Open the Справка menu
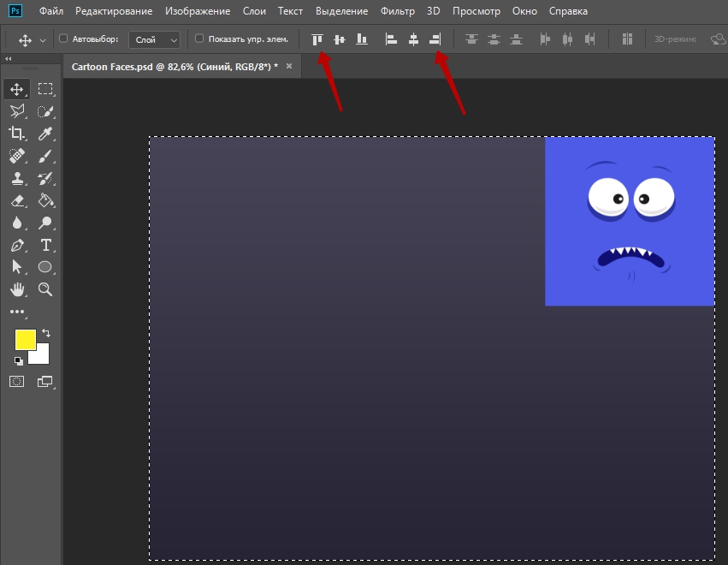Viewport: 728px width, 565px height. [x=568, y=11]
